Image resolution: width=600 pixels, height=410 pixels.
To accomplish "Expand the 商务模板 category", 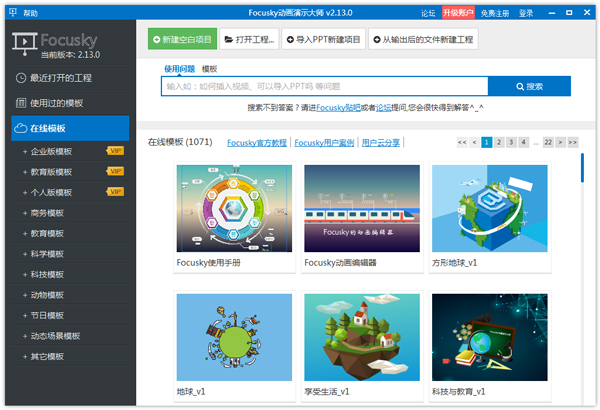I will click(x=25, y=213).
